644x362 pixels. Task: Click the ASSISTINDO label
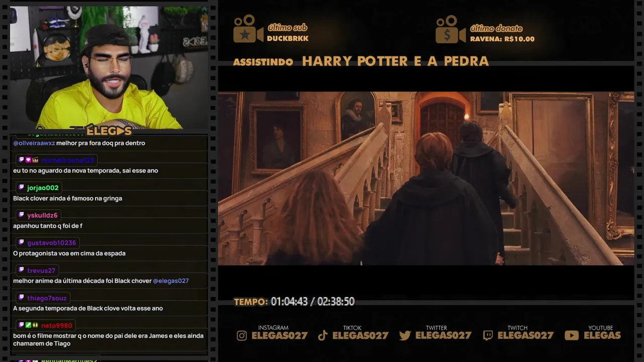tap(263, 62)
